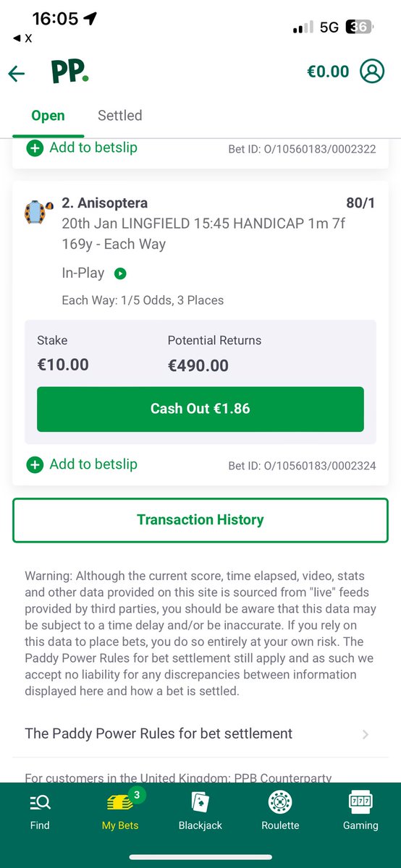
Task: Open the Gaming slots icon
Action: click(x=360, y=801)
